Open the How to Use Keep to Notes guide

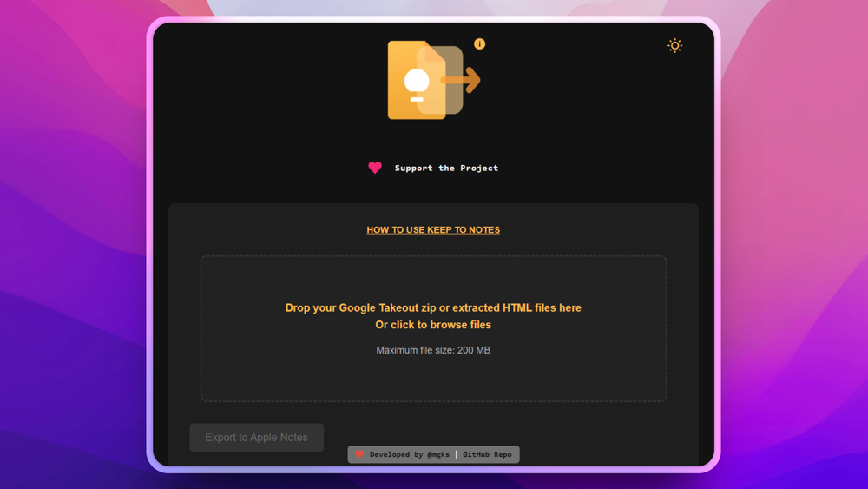coord(433,230)
